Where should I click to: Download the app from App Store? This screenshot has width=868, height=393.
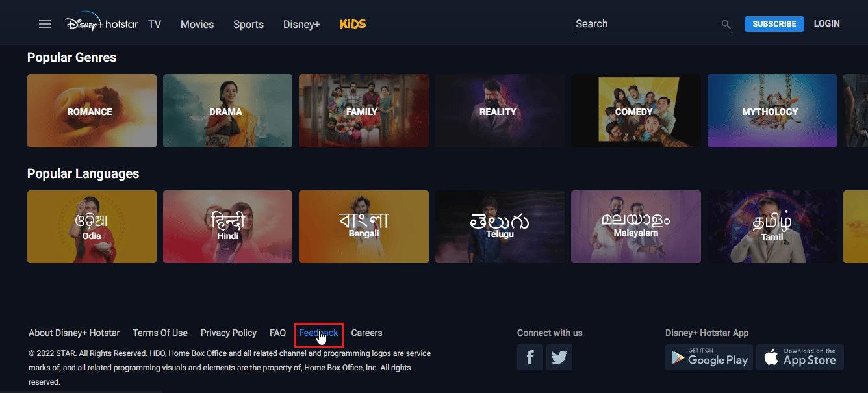[x=800, y=357]
